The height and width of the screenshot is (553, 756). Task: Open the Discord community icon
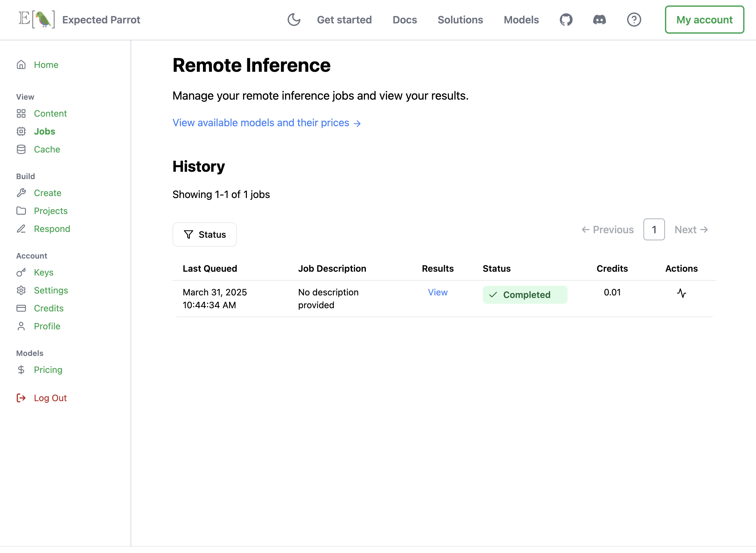[599, 20]
